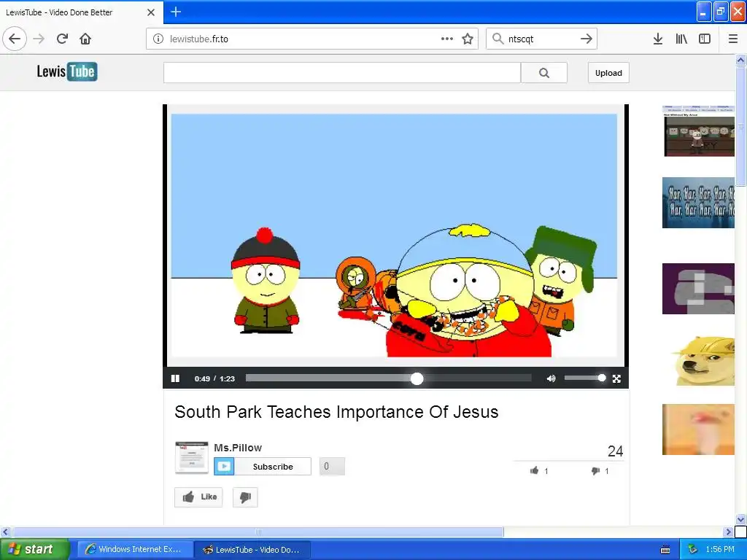Subscribe to Ms.Pillow
This screenshot has height=560, width=747.
pyautogui.click(x=263, y=466)
